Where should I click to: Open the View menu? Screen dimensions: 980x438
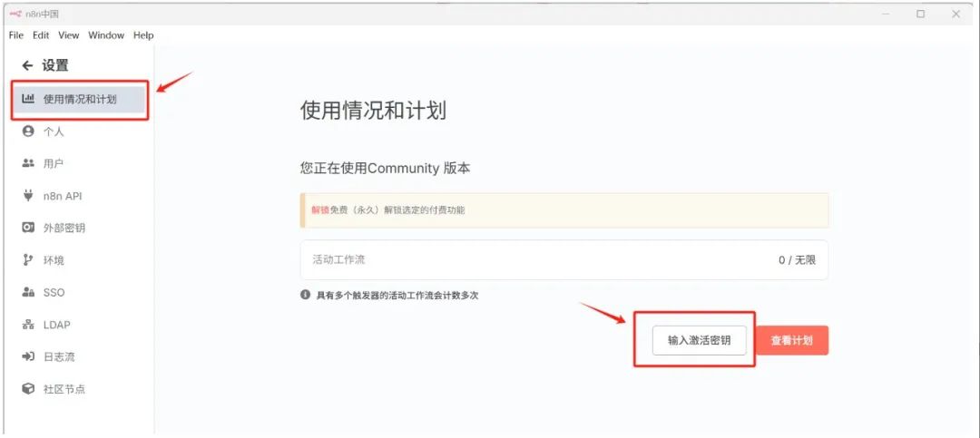click(x=69, y=35)
